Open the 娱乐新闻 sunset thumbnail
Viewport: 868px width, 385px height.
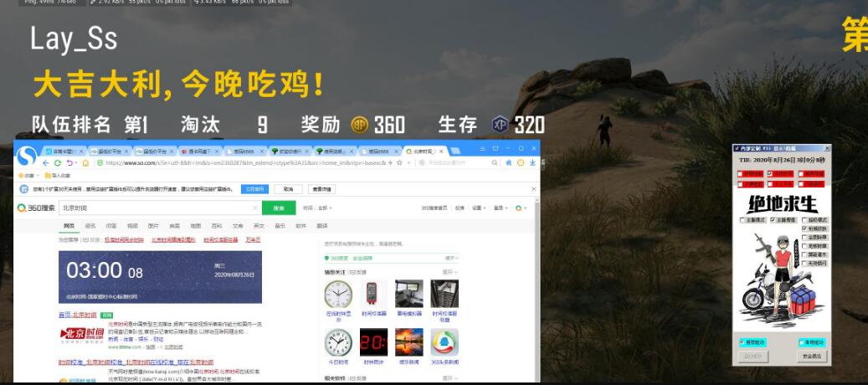pyautogui.click(x=409, y=342)
